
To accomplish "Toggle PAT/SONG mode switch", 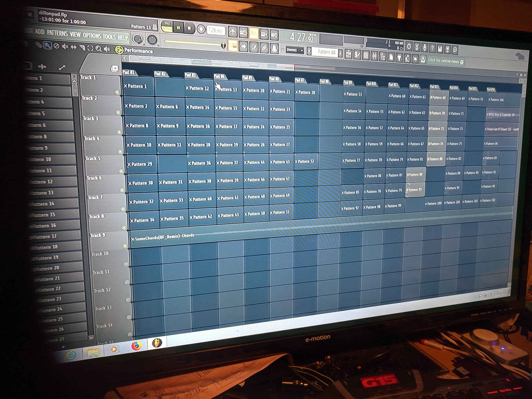I will point(167,26).
